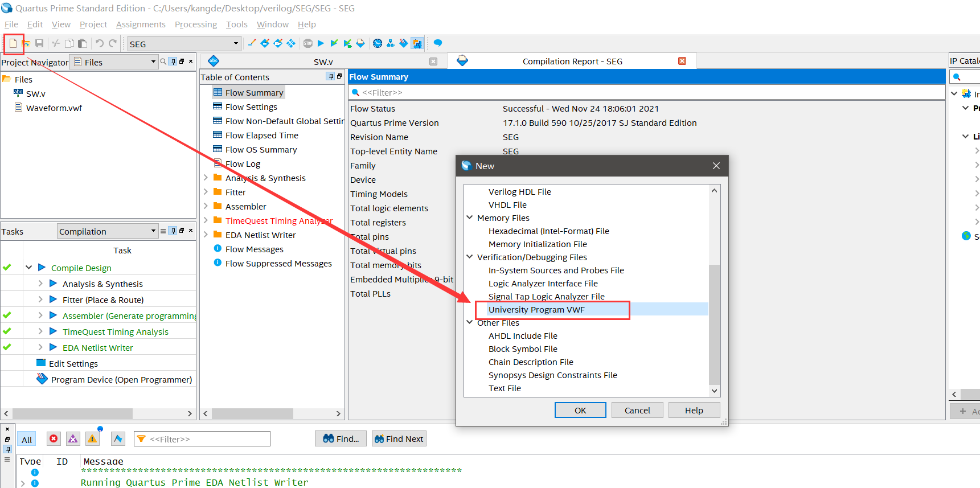Screen dimensions: 980x488
Task: Open the File menu
Action: pos(11,24)
